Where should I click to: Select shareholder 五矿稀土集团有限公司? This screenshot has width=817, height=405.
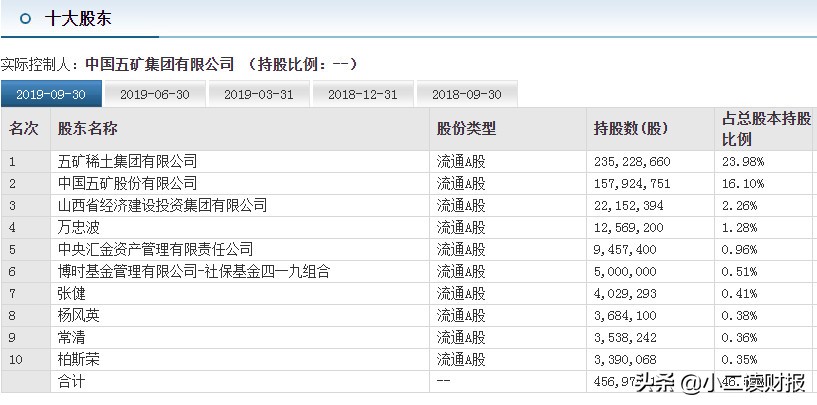tap(127, 162)
